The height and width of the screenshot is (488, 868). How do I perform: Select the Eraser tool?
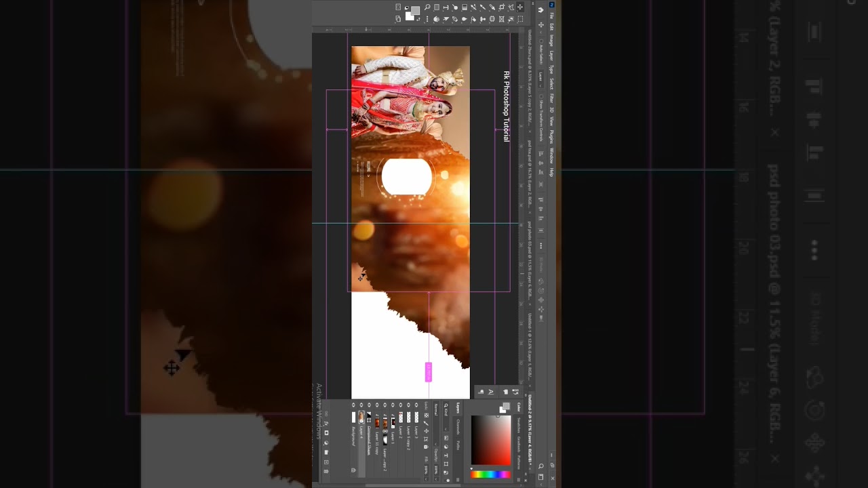coord(474,19)
